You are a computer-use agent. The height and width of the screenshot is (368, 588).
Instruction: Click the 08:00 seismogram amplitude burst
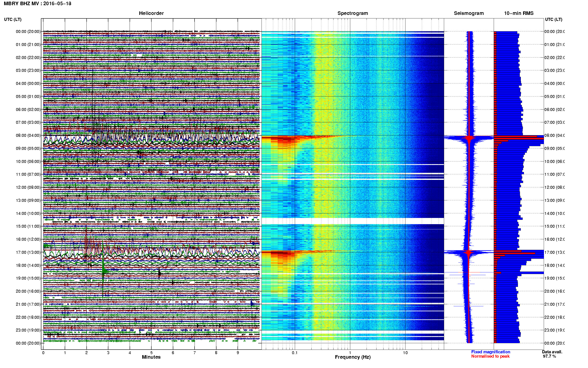pos(469,138)
